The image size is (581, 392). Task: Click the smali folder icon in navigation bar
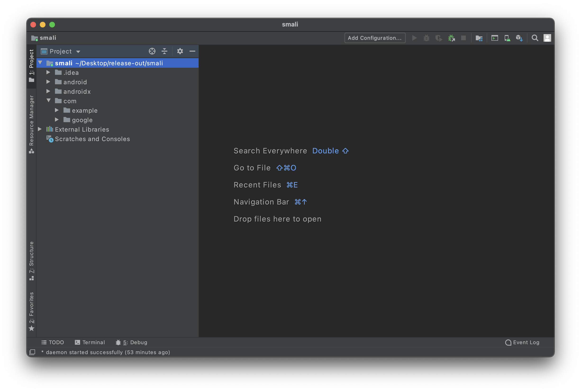coord(35,38)
